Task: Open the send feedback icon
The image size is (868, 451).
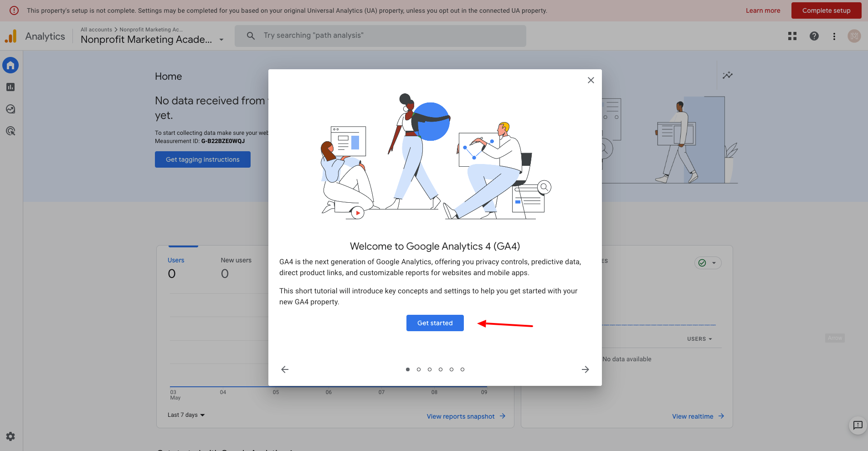Action: click(x=858, y=425)
